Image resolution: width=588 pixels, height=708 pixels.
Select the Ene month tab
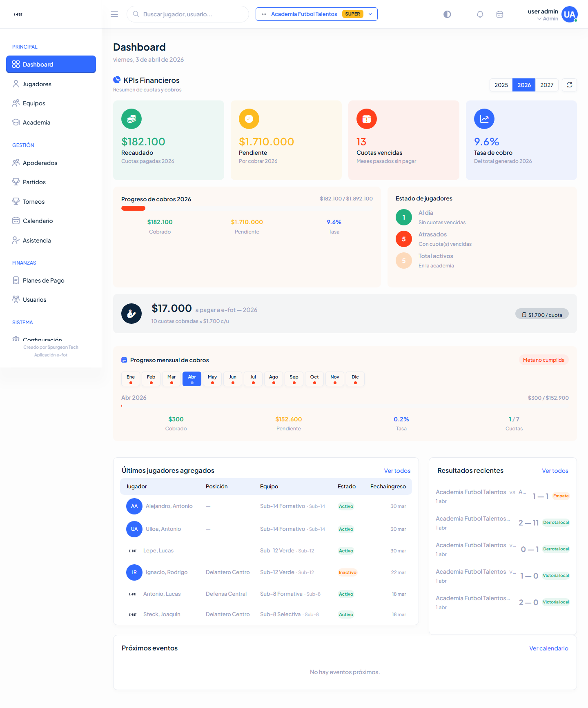[x=131, y=379]
